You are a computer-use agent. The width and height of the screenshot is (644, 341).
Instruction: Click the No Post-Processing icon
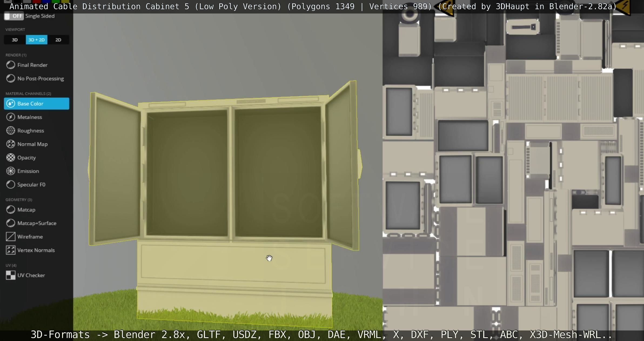click(11, 79)
